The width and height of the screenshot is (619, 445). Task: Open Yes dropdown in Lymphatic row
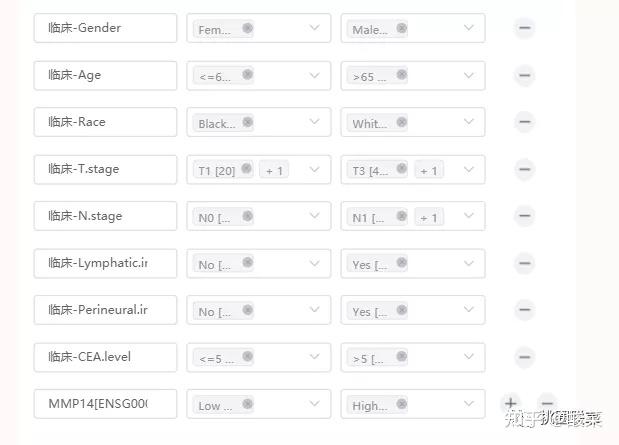coord(468,263)
